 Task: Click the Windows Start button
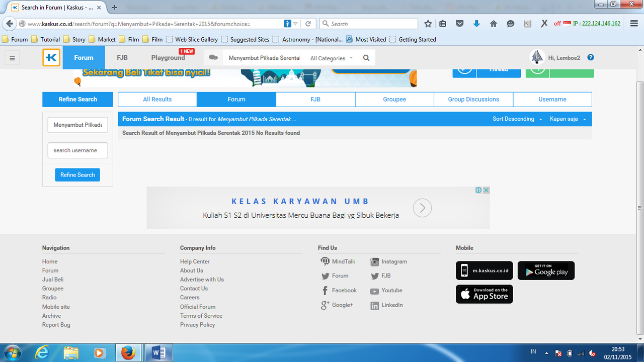coord(12,352)
